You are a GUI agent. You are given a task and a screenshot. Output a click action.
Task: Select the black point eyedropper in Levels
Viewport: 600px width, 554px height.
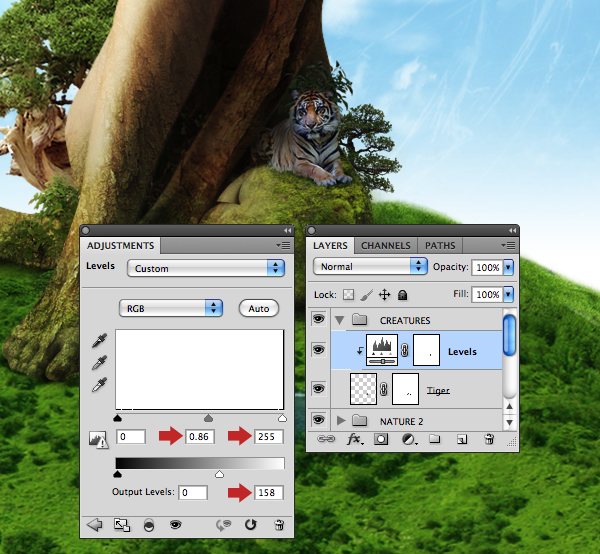pyautogui.click(x=99, y=340)
